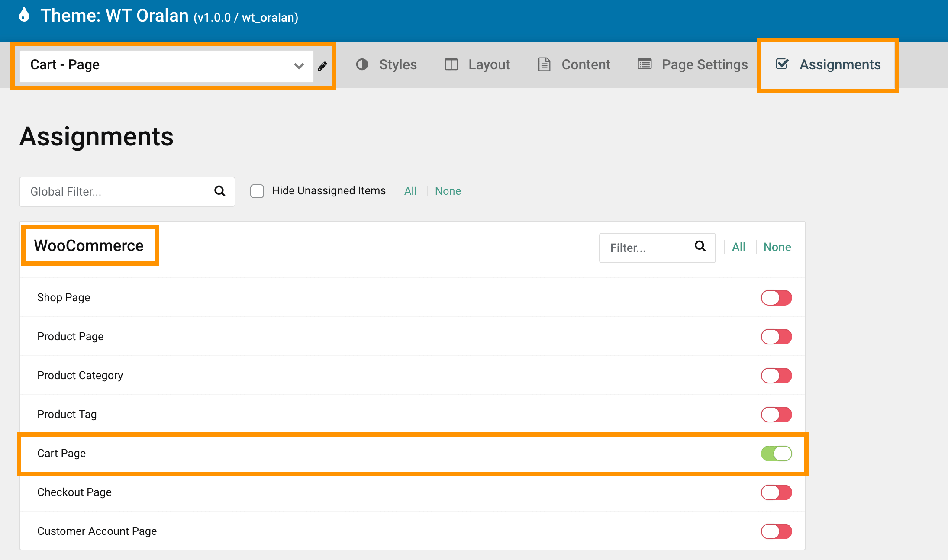
Task: Click the Product Page label
Action: coord(71,336)
